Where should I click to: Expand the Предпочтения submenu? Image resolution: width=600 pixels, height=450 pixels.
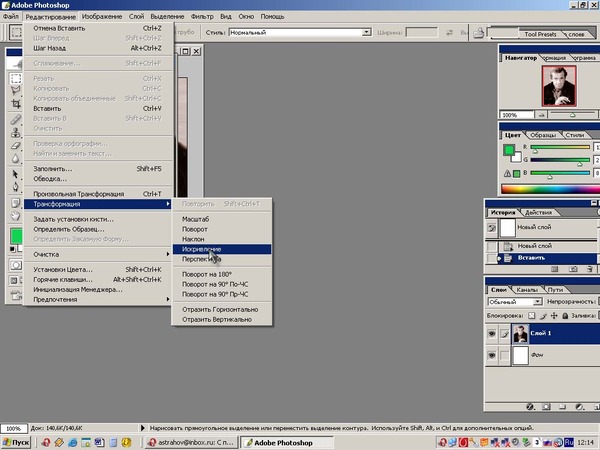click(x=97, y=300)
